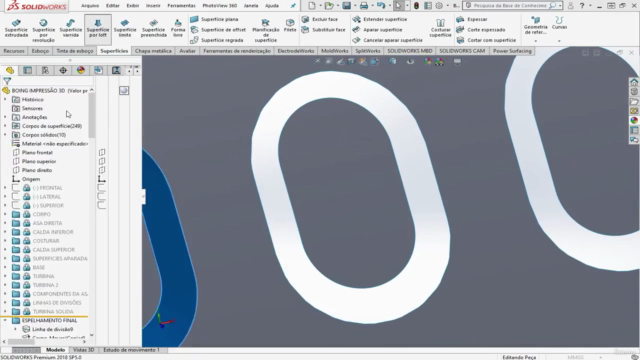This screenshot has height=360, width=640.
Task: Expand Corpos de superfície(249) node
Action: point(5,126)
